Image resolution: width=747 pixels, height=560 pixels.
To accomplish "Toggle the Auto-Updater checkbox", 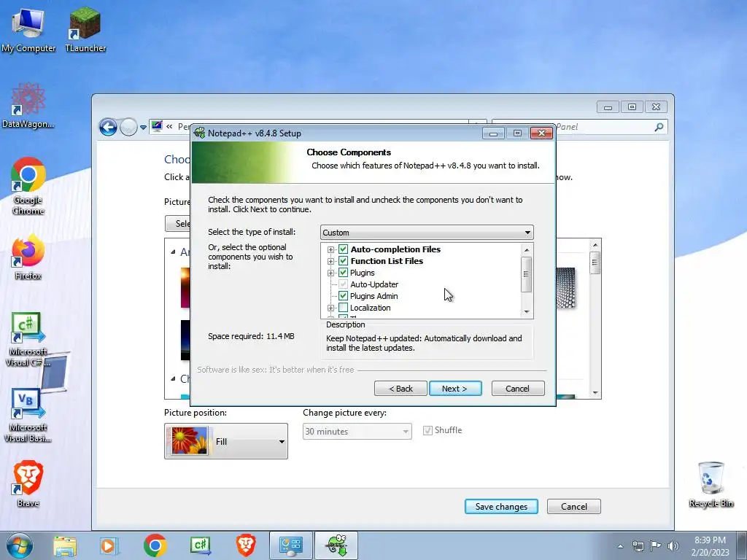I will (x=343, y=284).
